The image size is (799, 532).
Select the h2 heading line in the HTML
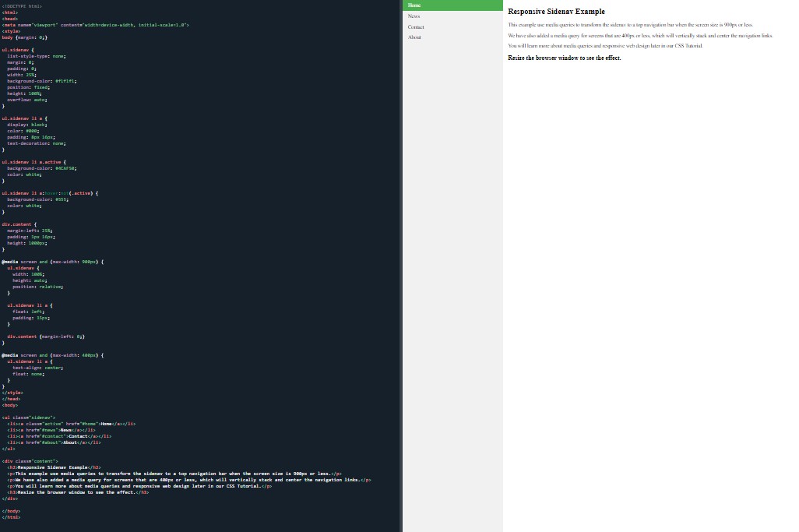[x=55, y=467]
